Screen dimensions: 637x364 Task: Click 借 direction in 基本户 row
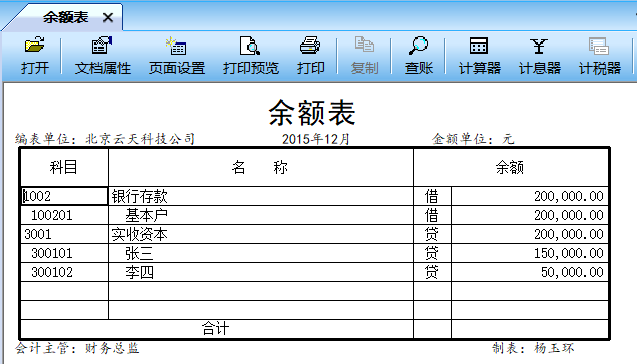[x=432, y=215]
